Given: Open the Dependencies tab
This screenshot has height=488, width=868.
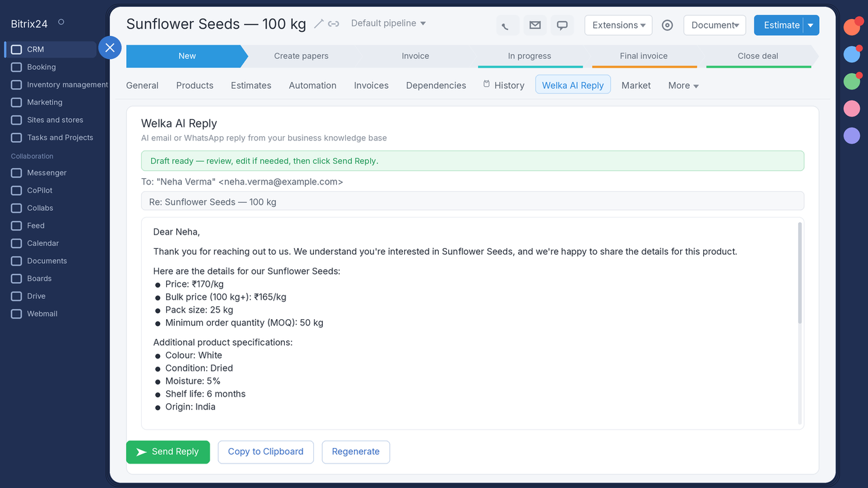Looking at the screenshot, I should [436, 85].
